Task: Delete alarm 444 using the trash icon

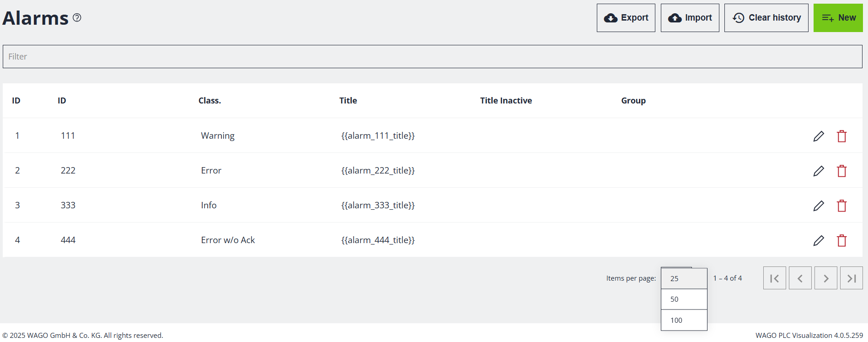Action: pos(841,240)
